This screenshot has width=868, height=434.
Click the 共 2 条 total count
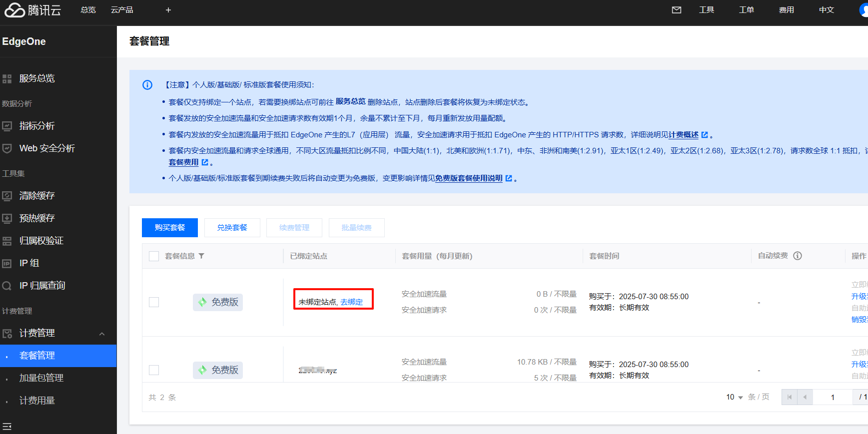click(x=162, y=398)
